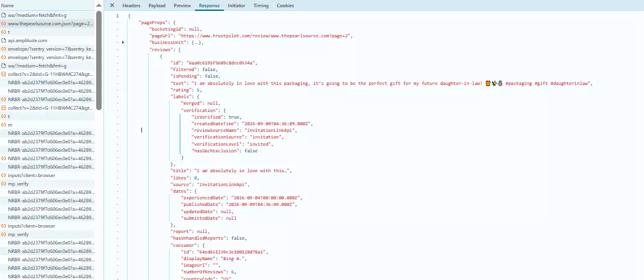This screenshot has width=644, height=280.
Task: Close the request details pane with the X
Action: 112,5
